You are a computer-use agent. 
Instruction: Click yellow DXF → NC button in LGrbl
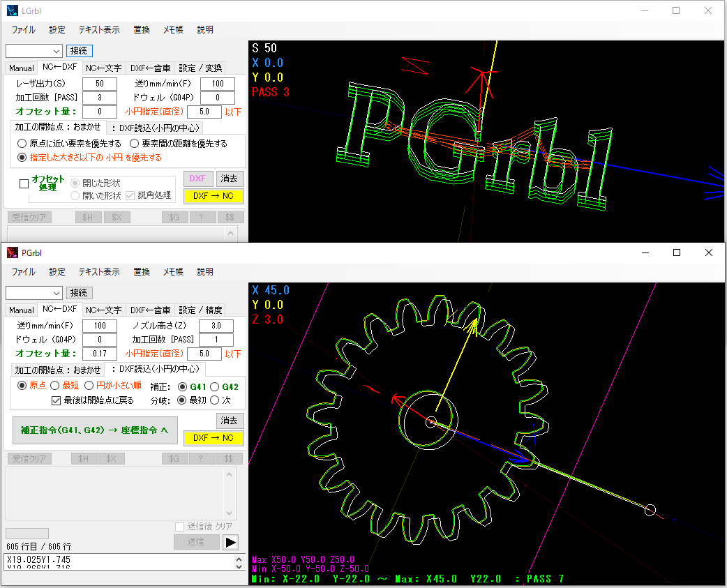213,196
